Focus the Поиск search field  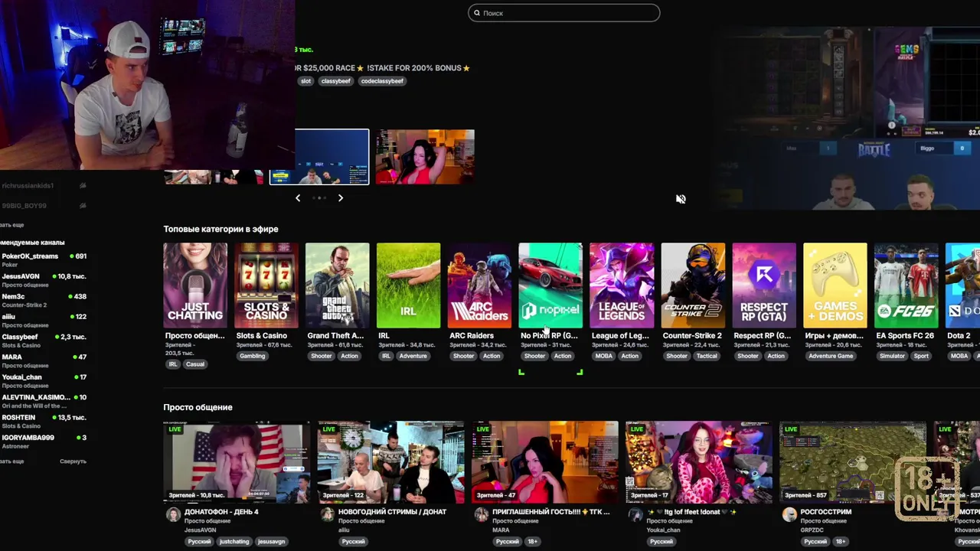pyautogui.click(x=563, y=13)
